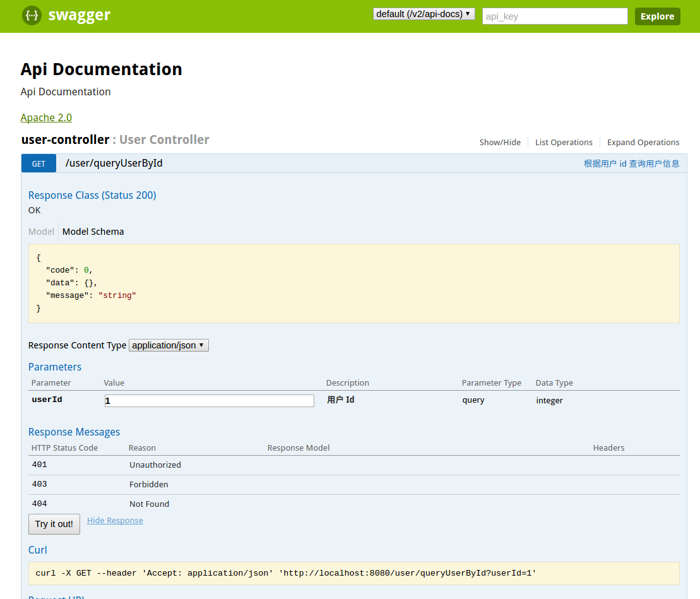Switch to the Model tab
This screenshot has width=700, height=599.
pyautogui.click(x=41, y=232)
